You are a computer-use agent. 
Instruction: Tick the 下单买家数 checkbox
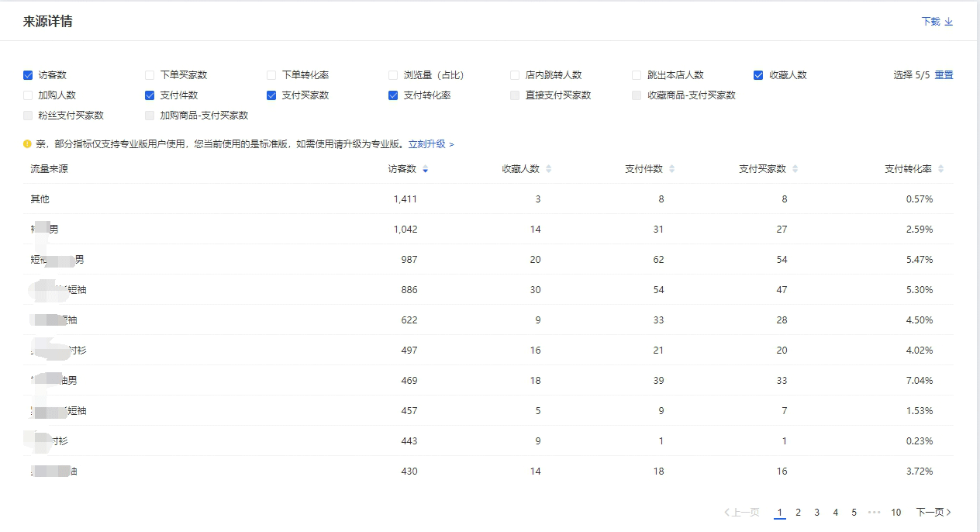150,75
